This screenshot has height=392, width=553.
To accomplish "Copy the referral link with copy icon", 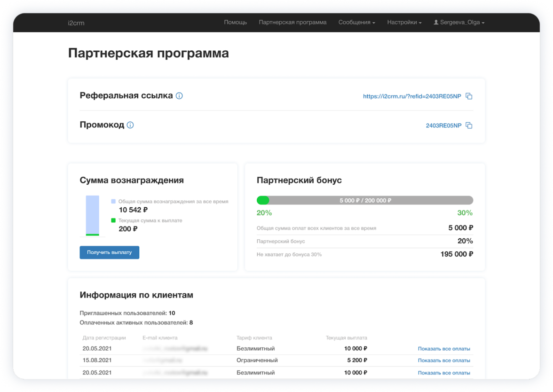I will pos(469,96).
